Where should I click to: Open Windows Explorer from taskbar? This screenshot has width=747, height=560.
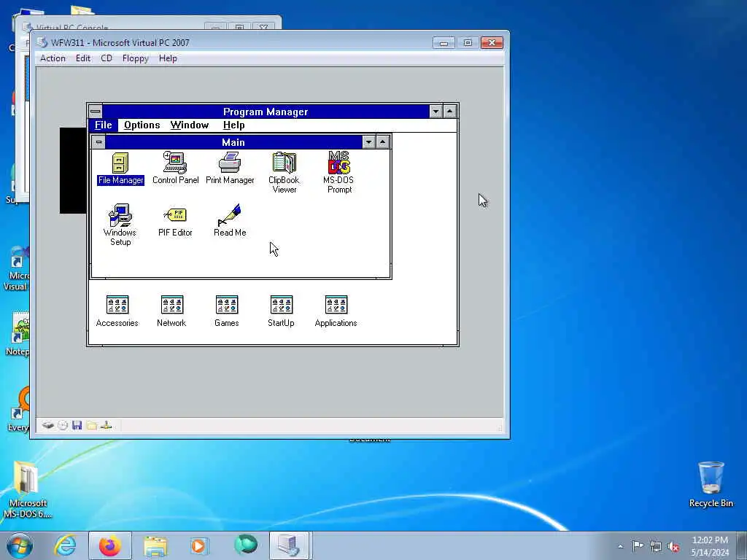pos(155,545)
